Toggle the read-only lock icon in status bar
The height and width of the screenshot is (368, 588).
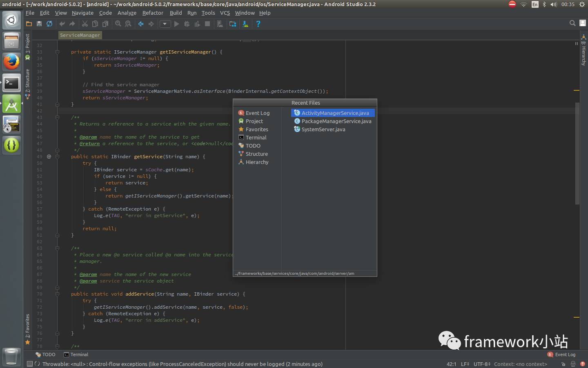(x=563, y=364)
